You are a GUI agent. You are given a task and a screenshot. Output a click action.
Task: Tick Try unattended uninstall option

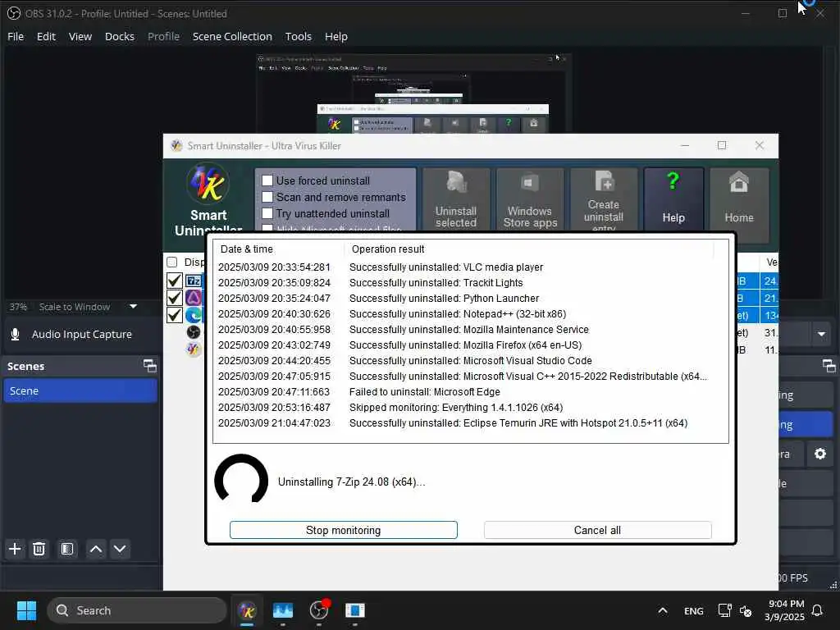tap(267, 213)
